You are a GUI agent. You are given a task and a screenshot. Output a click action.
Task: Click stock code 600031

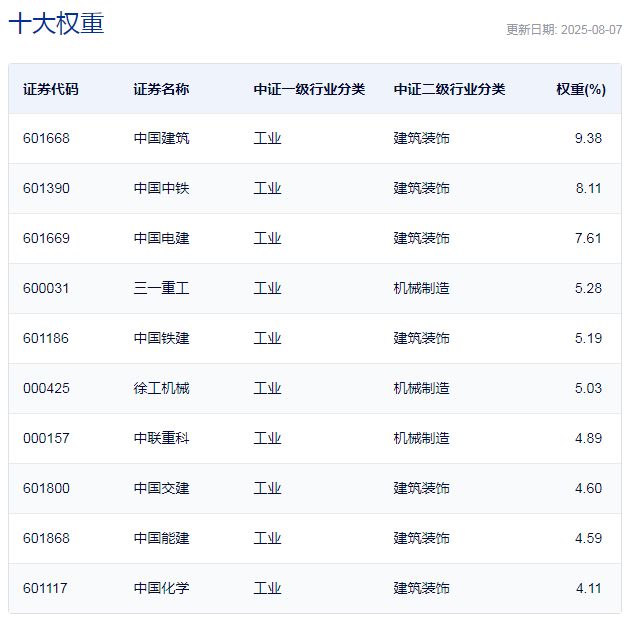[x=46, y=288]
